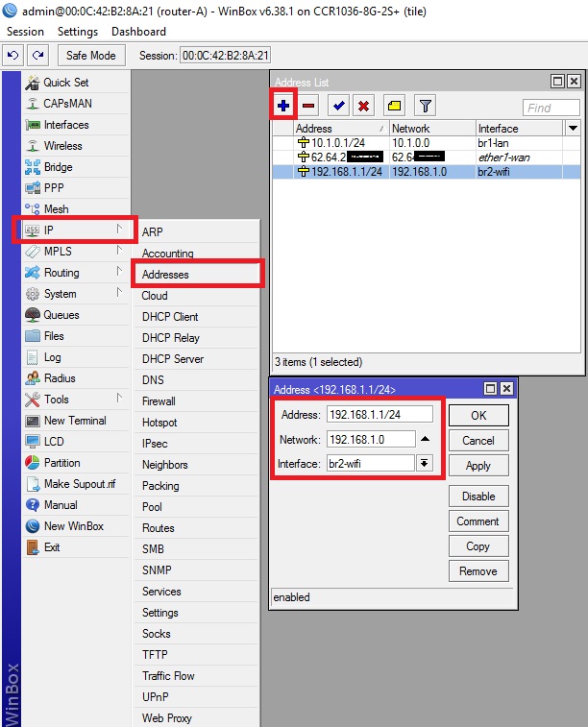Open the Session menu

tap(26, 32)
